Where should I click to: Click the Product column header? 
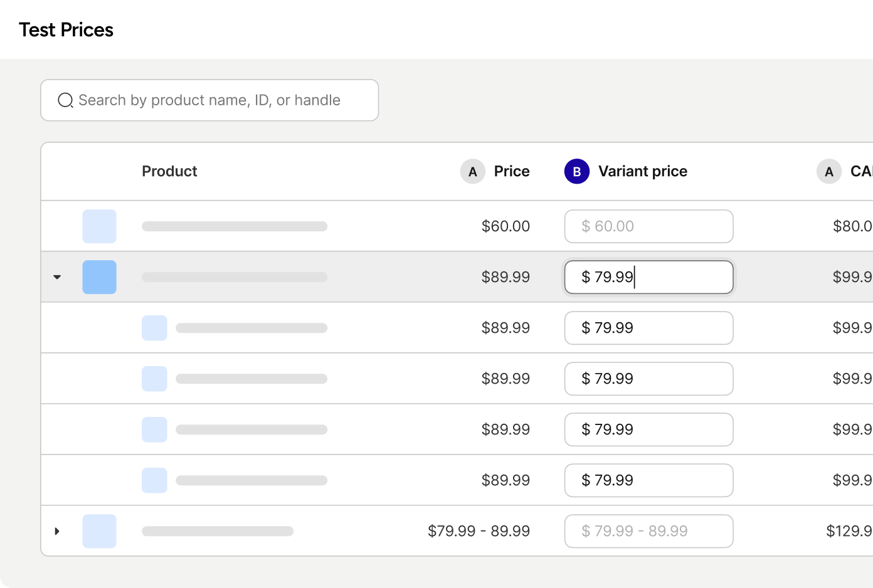point(169,171)
